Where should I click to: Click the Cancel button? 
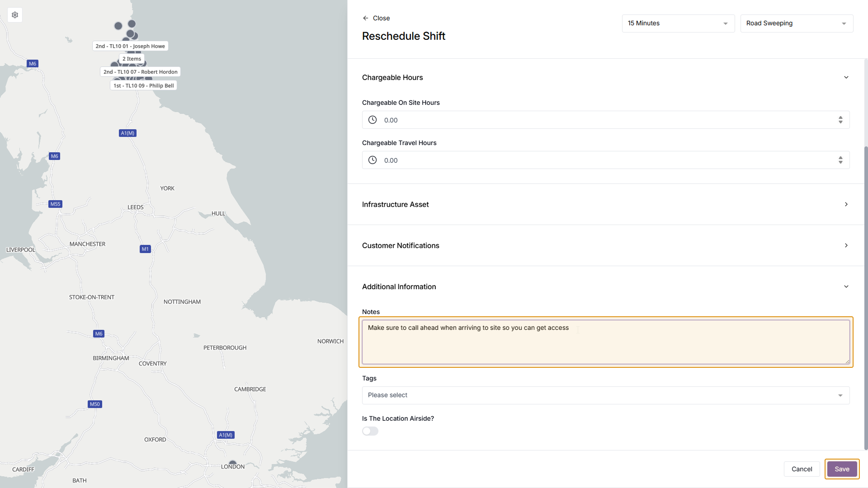pyautogui.click(x=802, y=469)
